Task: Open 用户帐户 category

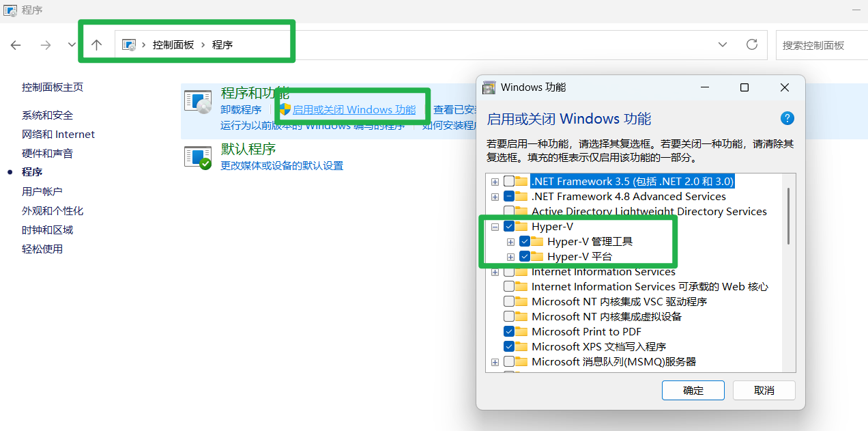Action: click(x=42, y=192)
